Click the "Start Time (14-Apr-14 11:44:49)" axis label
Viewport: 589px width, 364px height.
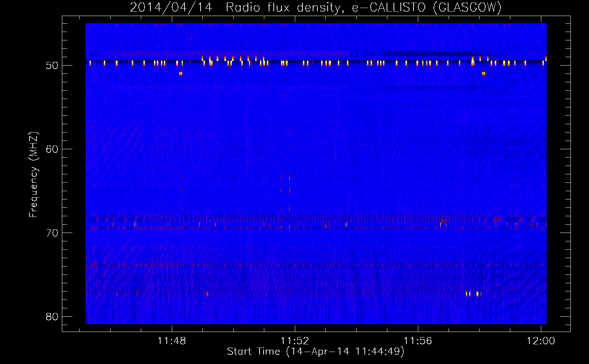pyautogui.click(x=316, y=352)
